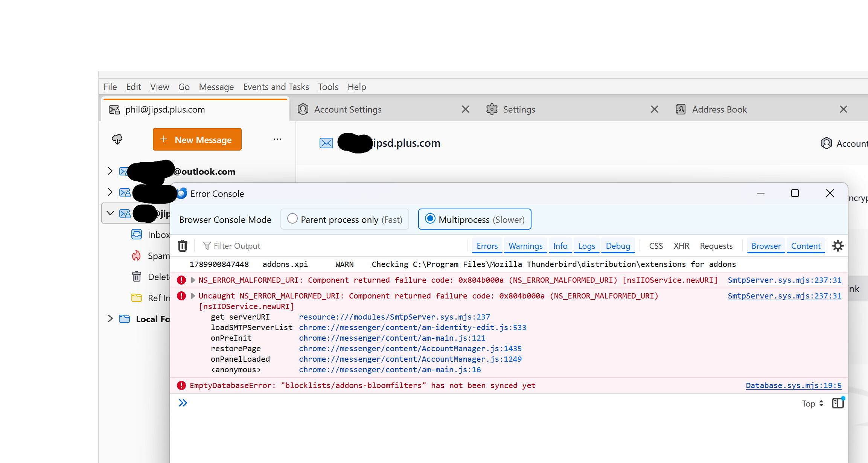The height and width of the screenshot is (463, 868).
Task: Open console settings gear icon
Action: tap(838, 246)
